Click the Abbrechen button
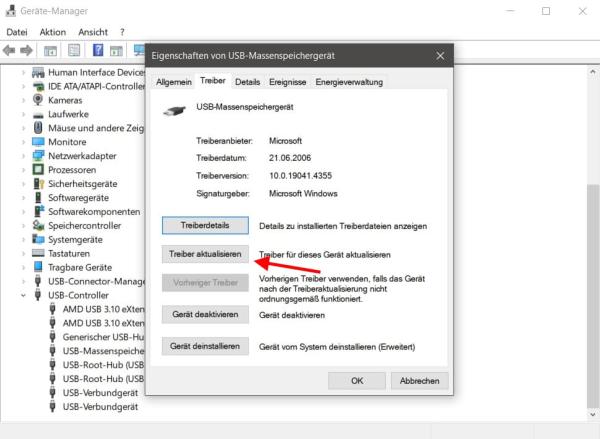Viewport: 600px width, 439px height. [x=419, y=380]
